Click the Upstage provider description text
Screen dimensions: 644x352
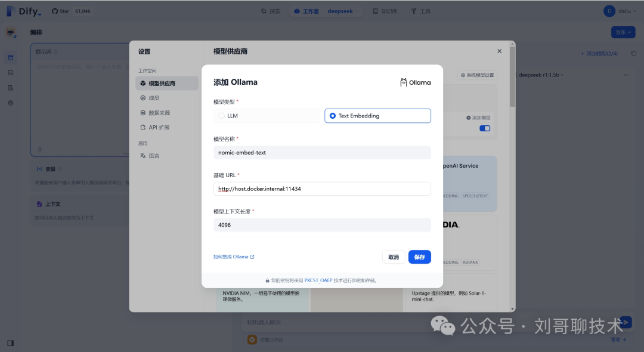point(448,296)
